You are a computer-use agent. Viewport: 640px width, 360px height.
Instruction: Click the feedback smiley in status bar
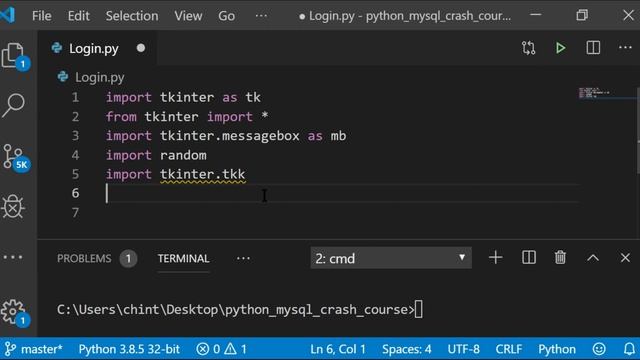pyautogui.click(x=599, y=349)
